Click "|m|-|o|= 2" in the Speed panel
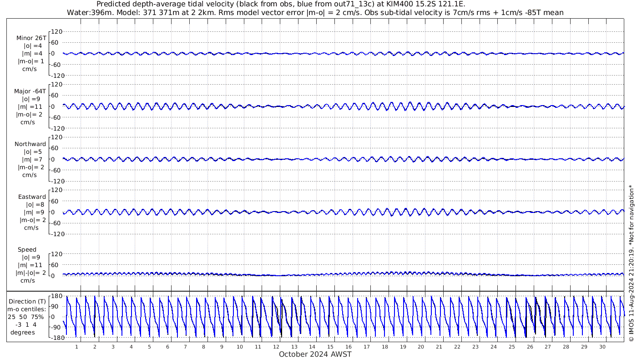The image size is (637, 364). click(31, 273)
